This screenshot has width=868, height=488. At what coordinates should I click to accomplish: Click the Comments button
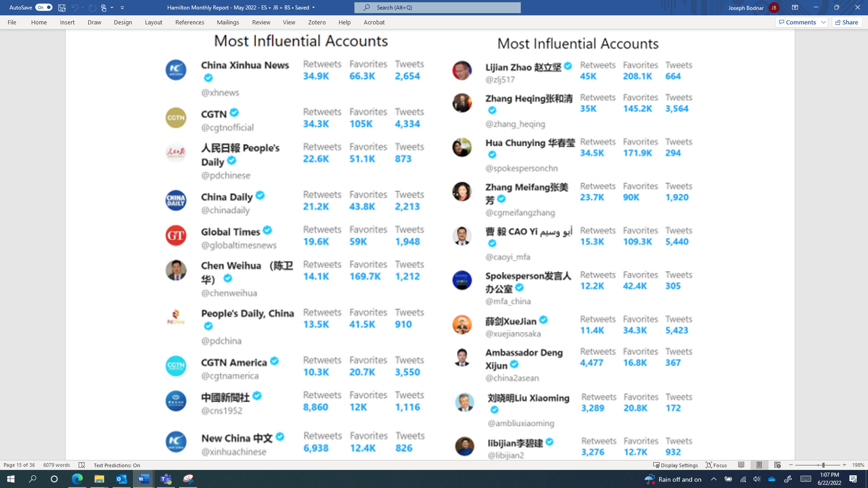[x=797, y=22]
